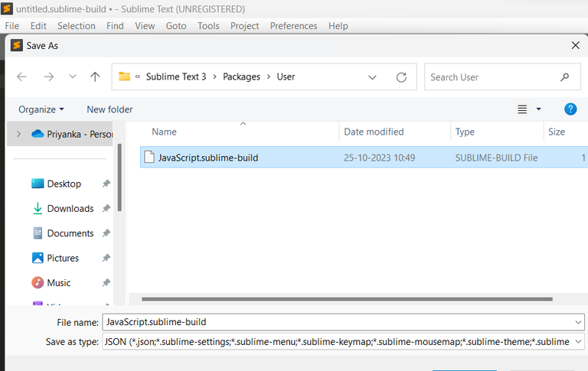Click the Pictures icon in sidebar
The height and width of the screenshot is (371, 588).
pos(38,258)
